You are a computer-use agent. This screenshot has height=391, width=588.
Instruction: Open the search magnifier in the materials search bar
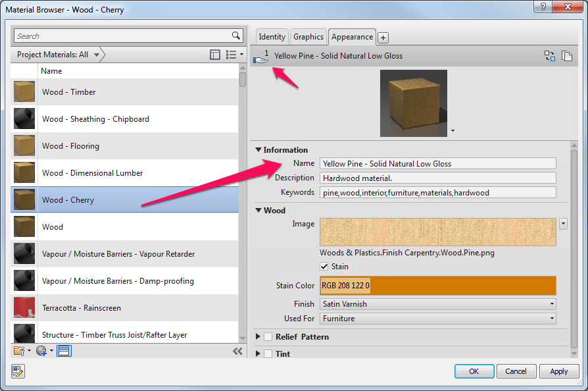236,36
